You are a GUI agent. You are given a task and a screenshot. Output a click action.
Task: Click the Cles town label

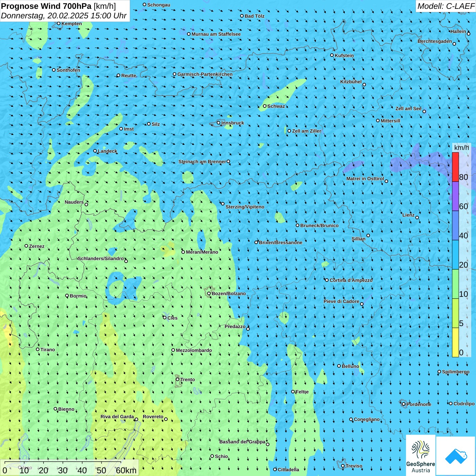(172, 318)
